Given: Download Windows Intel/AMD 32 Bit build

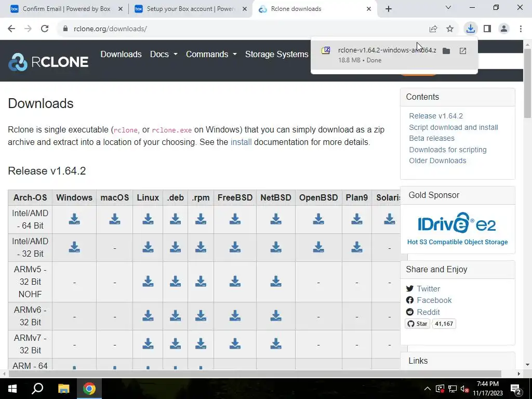Looking at the screenshot, I should (74, 247).
